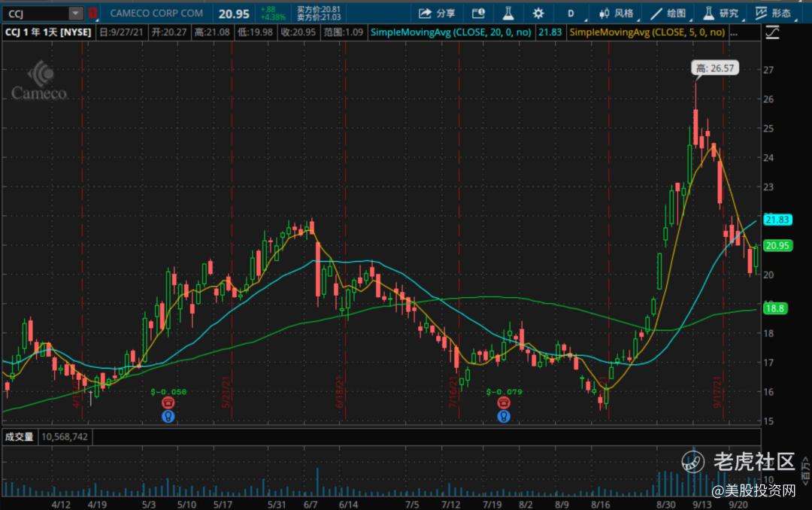The image size is (812, 510).
Task: Click the 6/7 date axis label
Action: [311, 504]
